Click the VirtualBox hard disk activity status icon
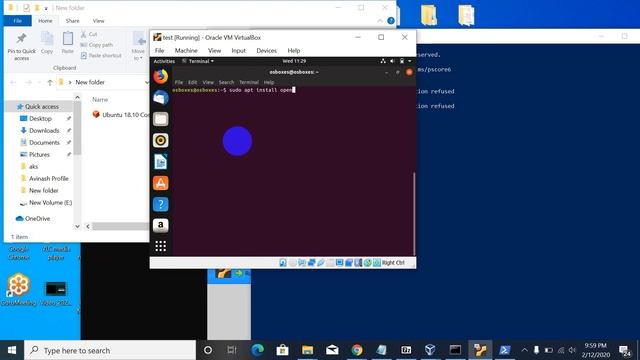The width and height of the screenshot is (640, 360). point(283,263)
